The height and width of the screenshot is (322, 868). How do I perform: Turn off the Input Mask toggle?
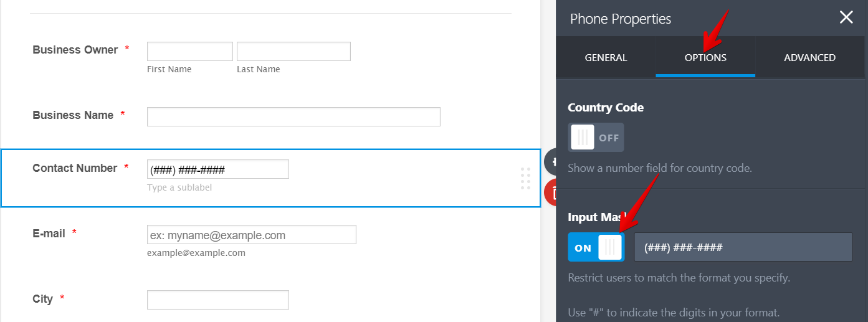tap(595, 247)
